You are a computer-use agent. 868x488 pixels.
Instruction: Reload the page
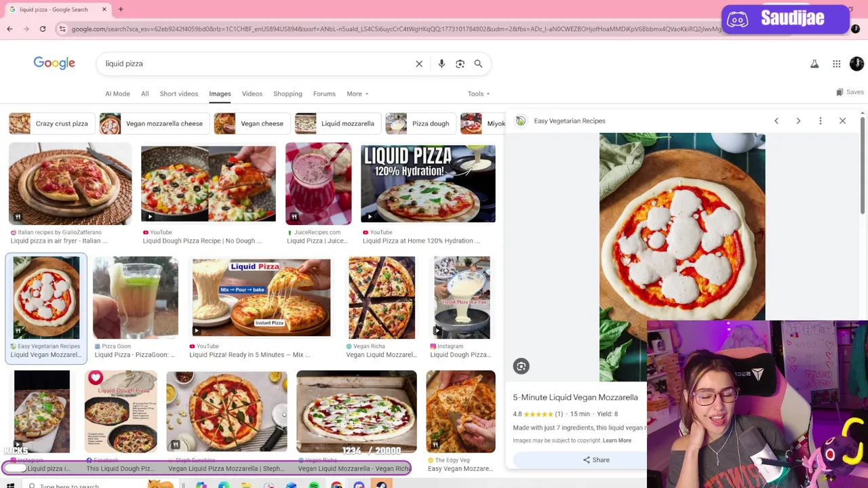[43, 29]
